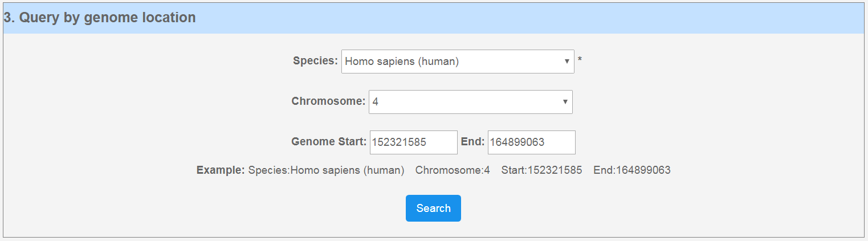
Task: Click the 'Species:' field label
Action: [315, 60]
